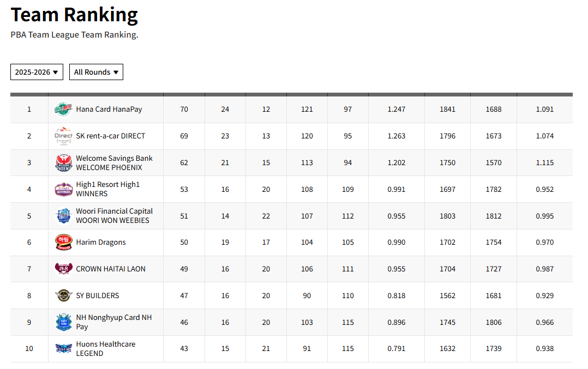Click the SY Builders team logo
This screenshot has height=369, width=588.
63,295
